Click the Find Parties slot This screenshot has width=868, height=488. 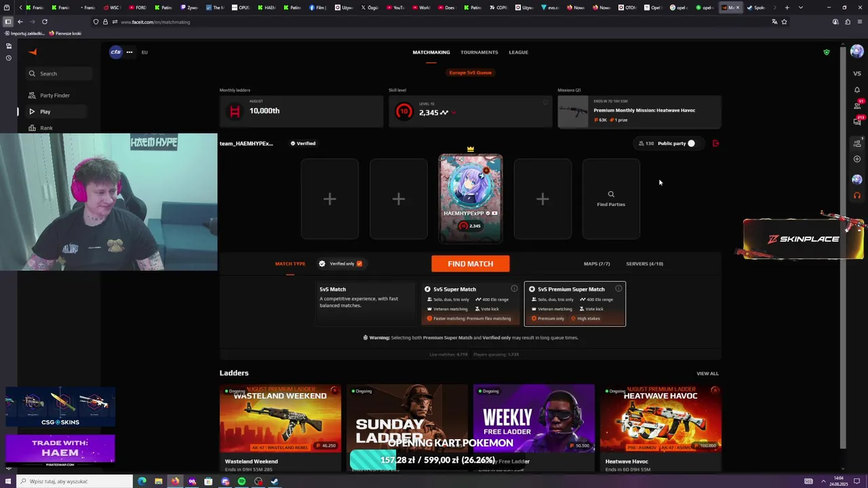click(x=611, y=199)
